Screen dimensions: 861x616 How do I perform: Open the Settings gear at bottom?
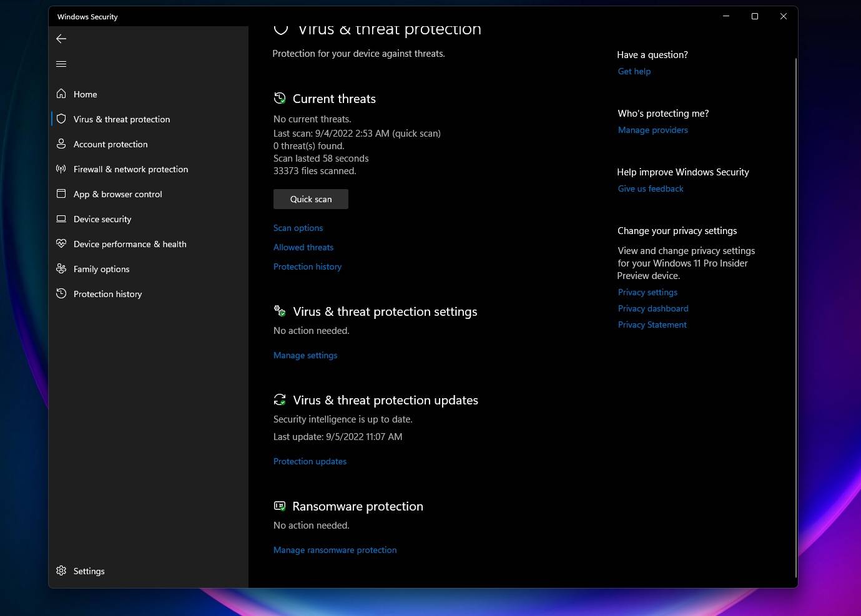[x=61, y=570]
